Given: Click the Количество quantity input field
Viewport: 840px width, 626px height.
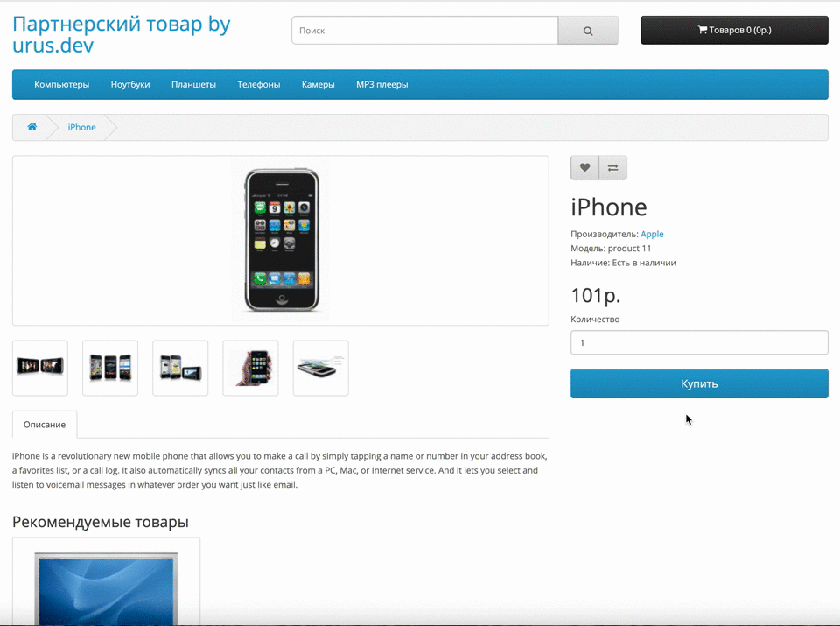Looking at the screenshot, I should pos(699,342).
